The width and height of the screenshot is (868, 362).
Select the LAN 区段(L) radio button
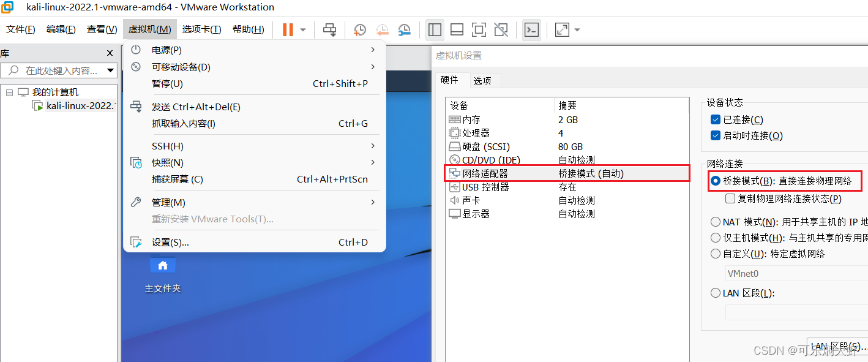(716, 293)
